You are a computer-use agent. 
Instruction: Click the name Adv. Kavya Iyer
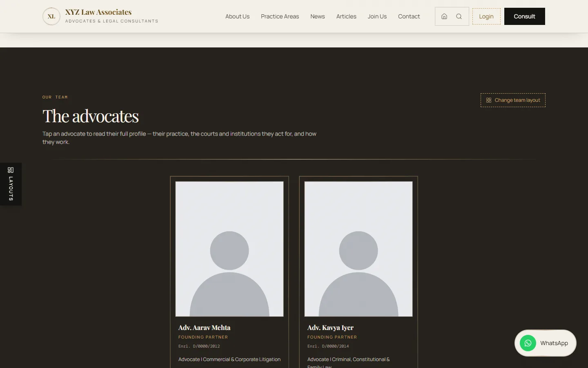tap(330, 328)
